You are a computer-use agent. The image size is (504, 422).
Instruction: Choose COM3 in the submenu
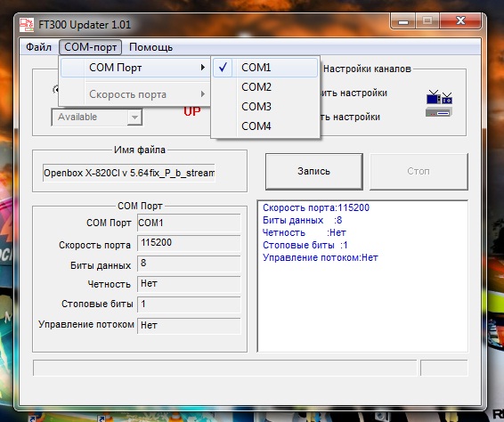point(265,106)
